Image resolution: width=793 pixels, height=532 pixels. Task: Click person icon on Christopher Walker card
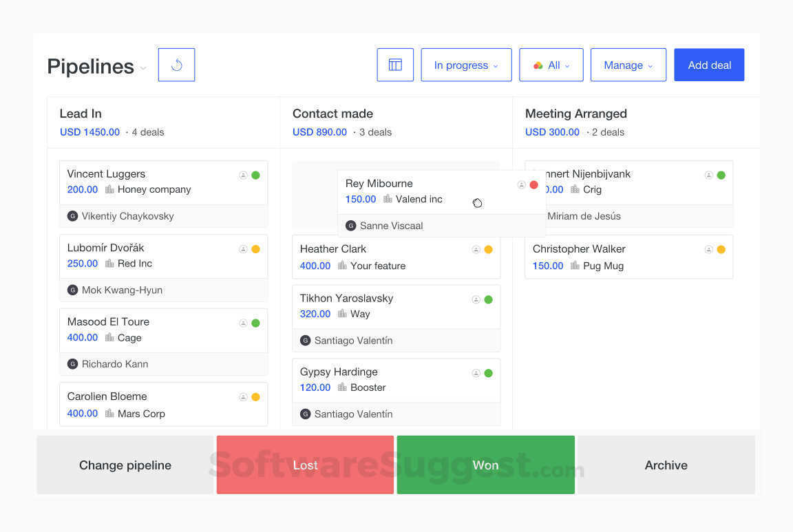tap(708, 250)
